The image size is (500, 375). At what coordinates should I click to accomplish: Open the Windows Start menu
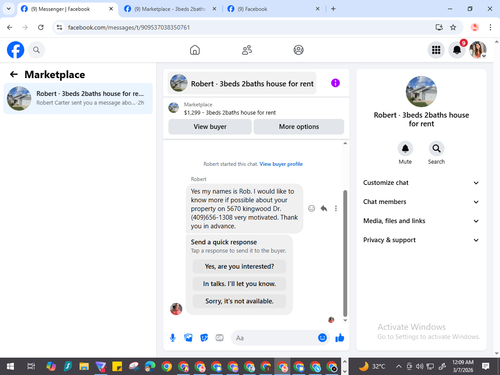tap(10, 367)
